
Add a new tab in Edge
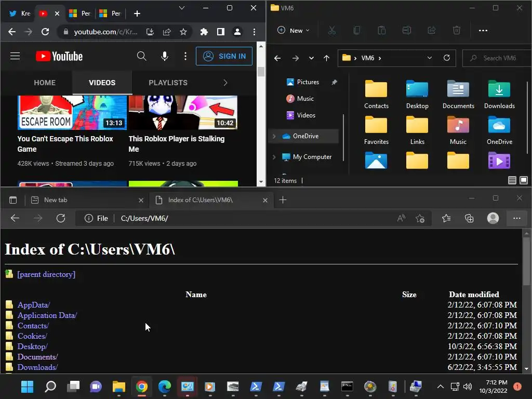283,200
